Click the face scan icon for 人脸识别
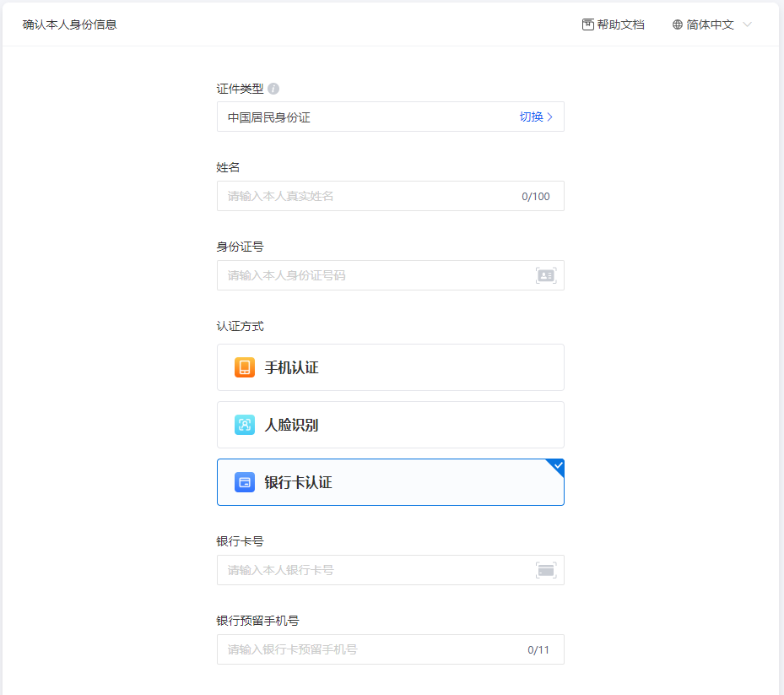 [x=245, y=425]
